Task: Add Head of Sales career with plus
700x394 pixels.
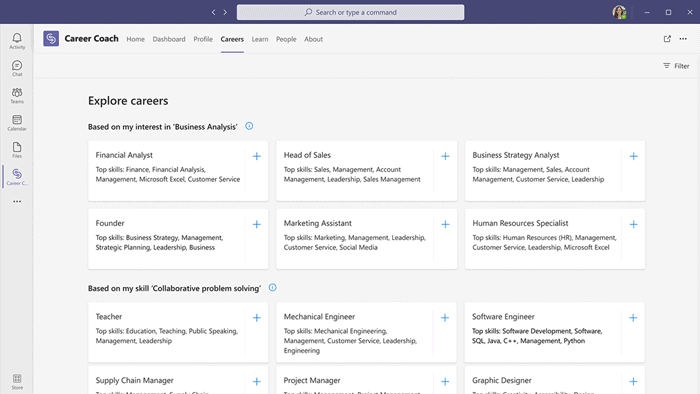Action: pos(445,156)
